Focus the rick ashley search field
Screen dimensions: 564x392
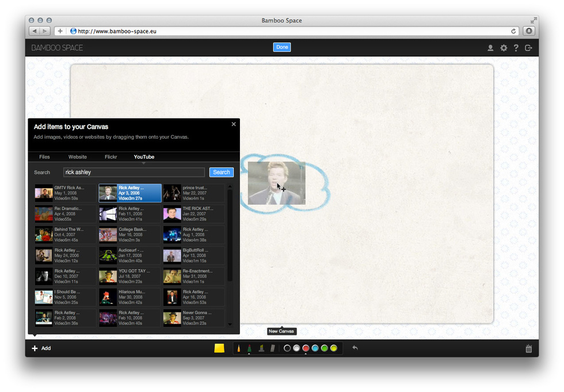[x=134, y=172]
